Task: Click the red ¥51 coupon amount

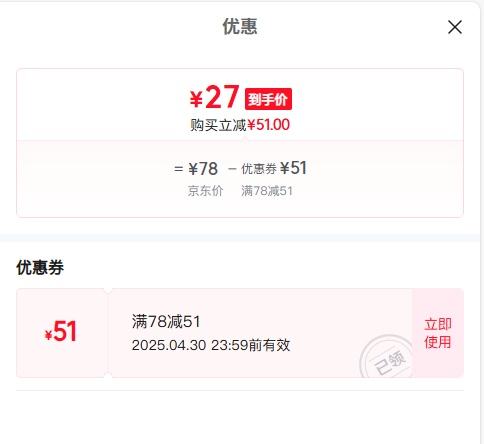Action: pyautogui.click(x=61, y=332)
